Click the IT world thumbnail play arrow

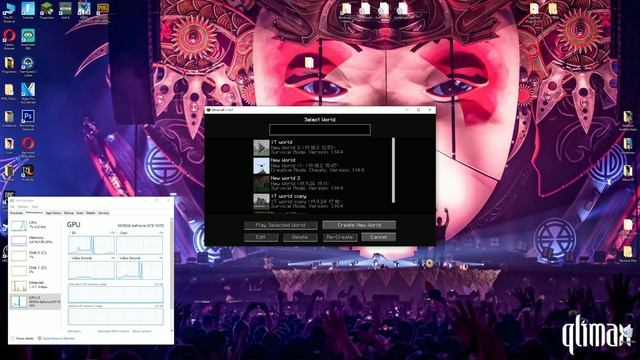pos(261,147)
